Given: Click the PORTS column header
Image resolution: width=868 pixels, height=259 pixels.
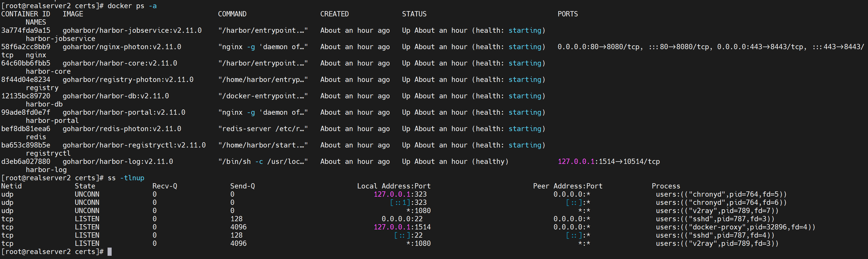Looking at the screenshot, I should coord(568,14).
